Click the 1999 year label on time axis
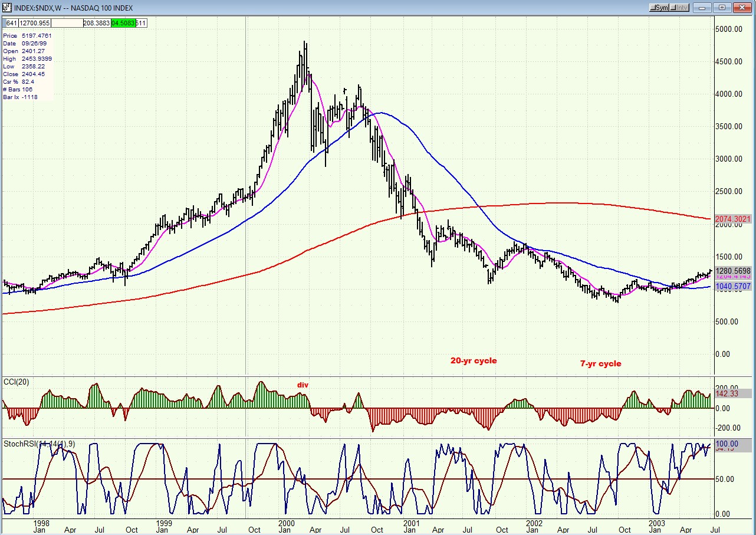The height and width of the screenshot is (535, 756). click(x=165, y=523)
